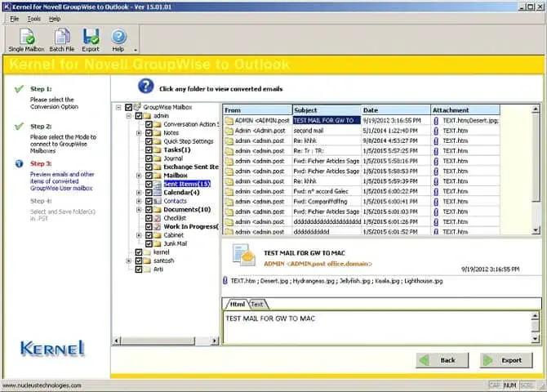
Task: Click the bottom Export button
Action: pos(506,360)
